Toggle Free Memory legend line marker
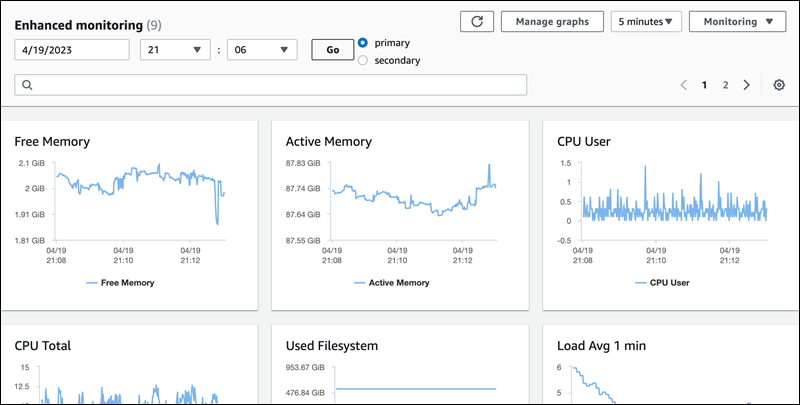The width and height of the screenshot is (800, 405). 91,283
